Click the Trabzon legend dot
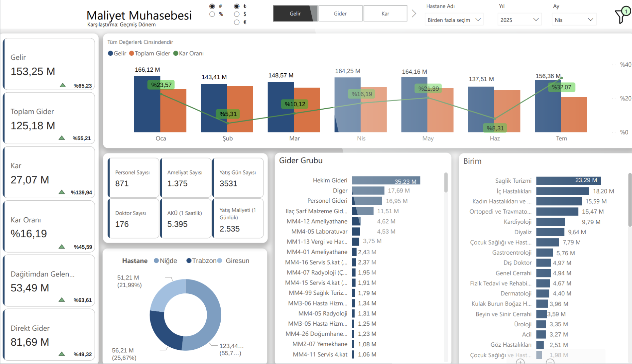 (x=189, y=261)
